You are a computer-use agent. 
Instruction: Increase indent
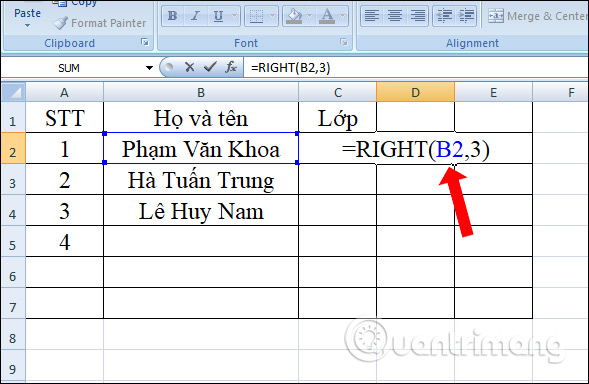pos(467,16)
